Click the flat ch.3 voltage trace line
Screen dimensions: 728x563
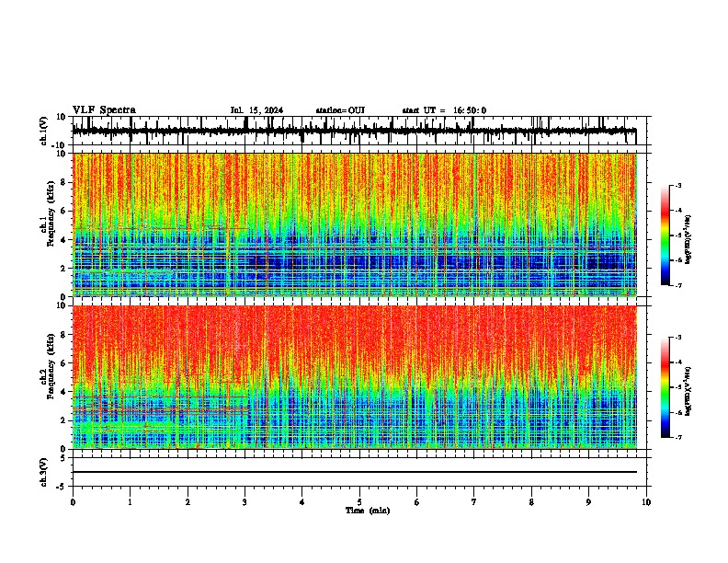[355, 472]
